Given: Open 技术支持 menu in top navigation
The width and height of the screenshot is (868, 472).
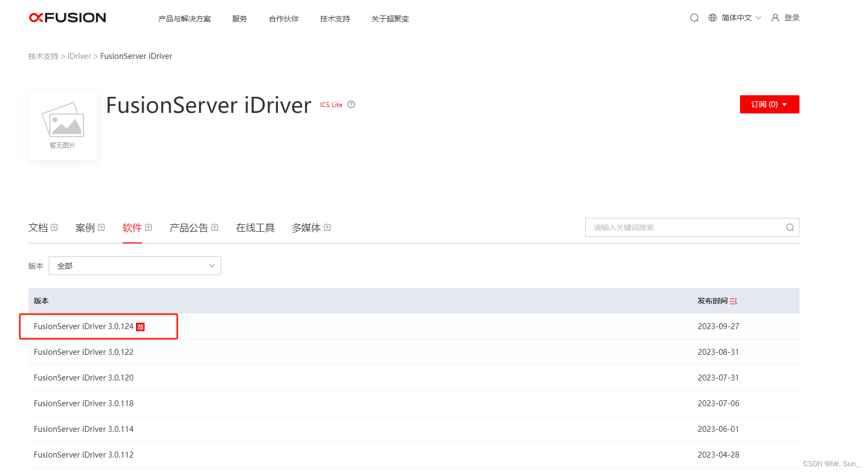Looking at the screenshot, I should coord(335,19).
